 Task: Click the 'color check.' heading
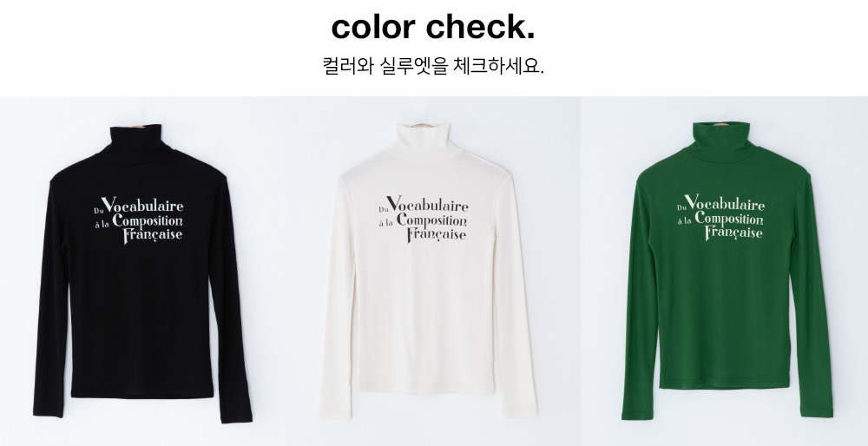coord(433,27)
